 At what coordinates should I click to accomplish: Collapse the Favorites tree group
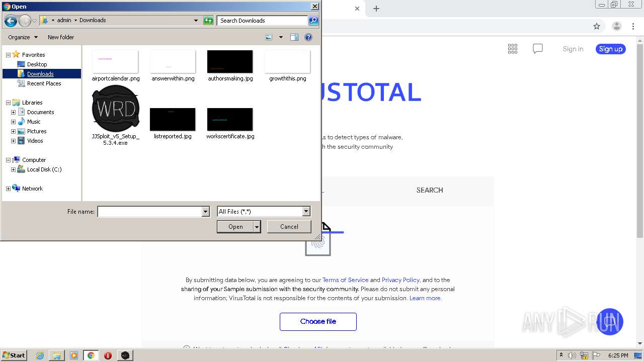pyautogui.click(x=8, y=55)
